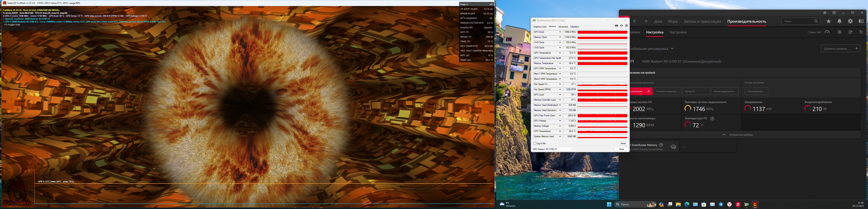The image size is (868, 209).
Task: Enable Log to file checkbox
Action: [535, 143]
